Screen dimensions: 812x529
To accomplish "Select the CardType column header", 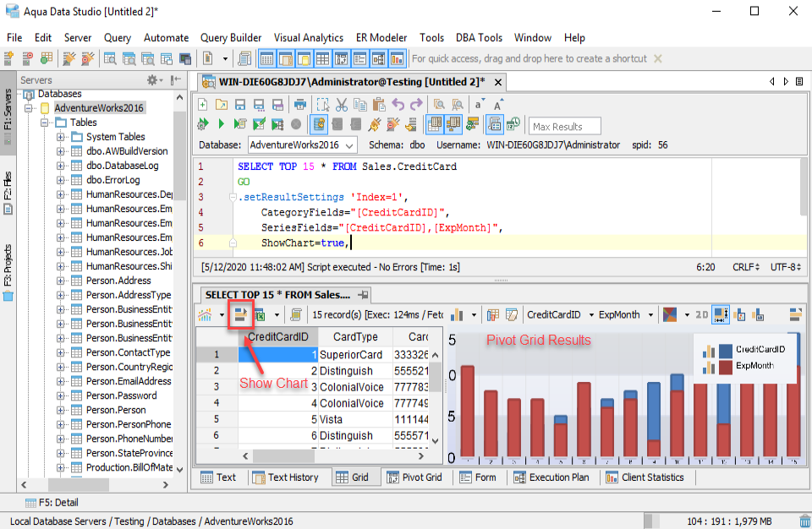I will point(355,337).
